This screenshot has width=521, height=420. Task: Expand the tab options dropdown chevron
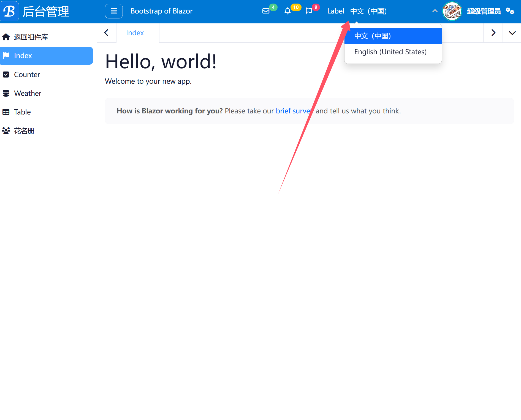point(512,33)
